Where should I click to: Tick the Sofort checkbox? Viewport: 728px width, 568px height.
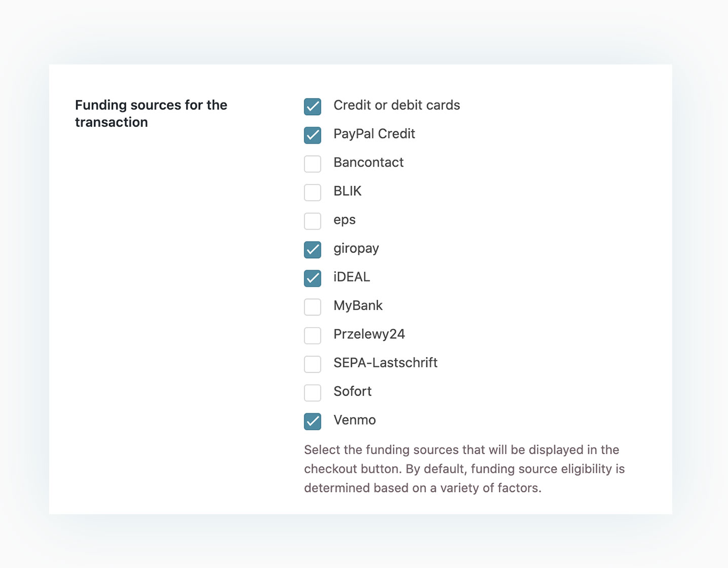tap(312, 393)
